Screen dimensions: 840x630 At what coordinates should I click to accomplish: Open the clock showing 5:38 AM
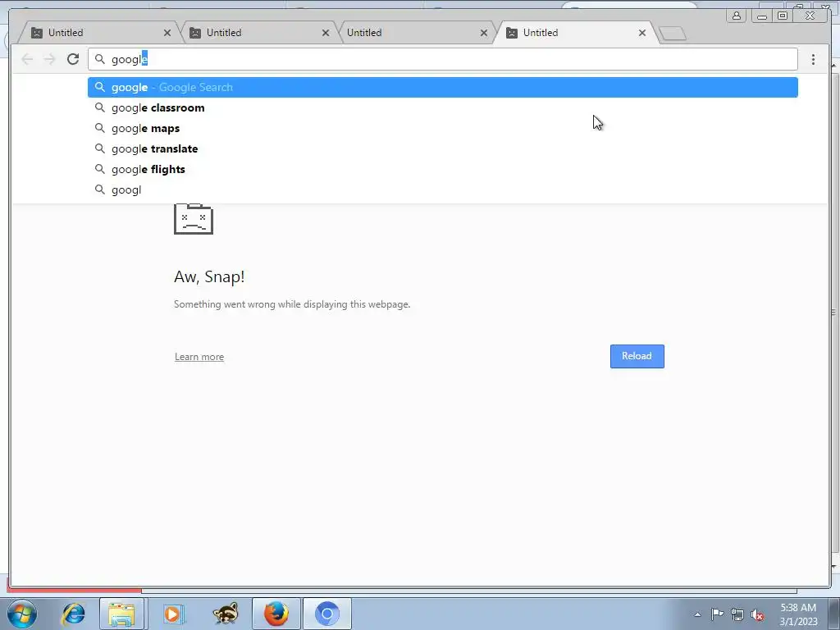click(798, 614)
